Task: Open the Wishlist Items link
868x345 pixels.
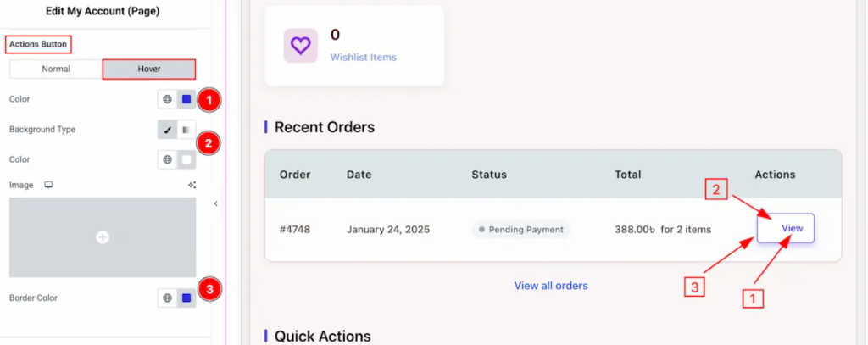Action: 363,57
